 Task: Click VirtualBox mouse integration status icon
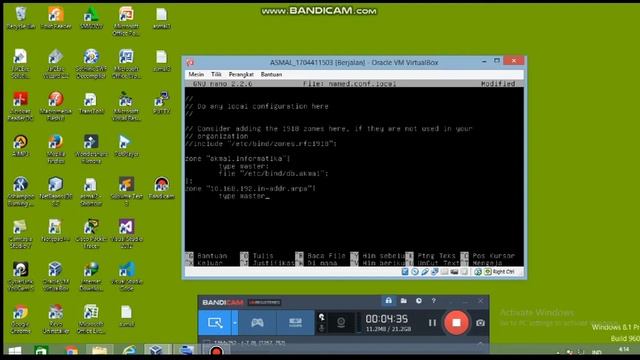click(478, 271)
